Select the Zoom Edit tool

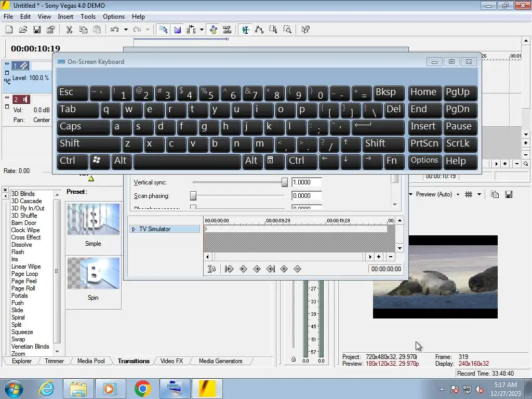click(287, 30)
